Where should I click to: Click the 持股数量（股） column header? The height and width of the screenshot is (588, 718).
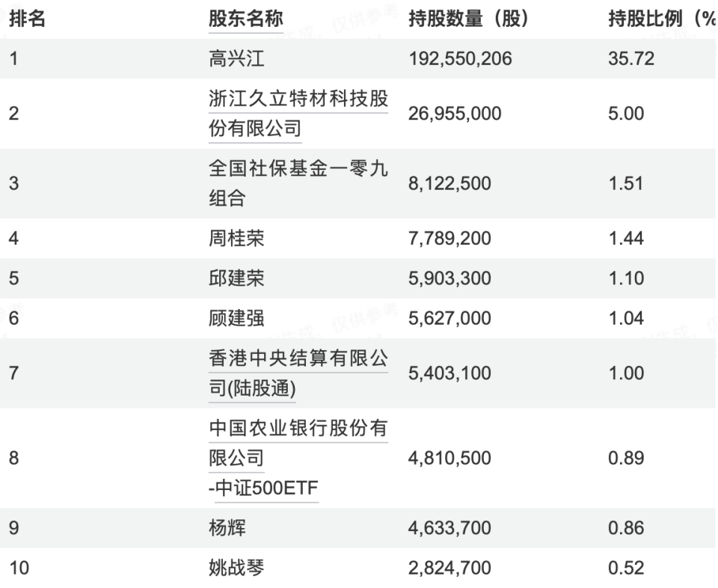[469, 19]
